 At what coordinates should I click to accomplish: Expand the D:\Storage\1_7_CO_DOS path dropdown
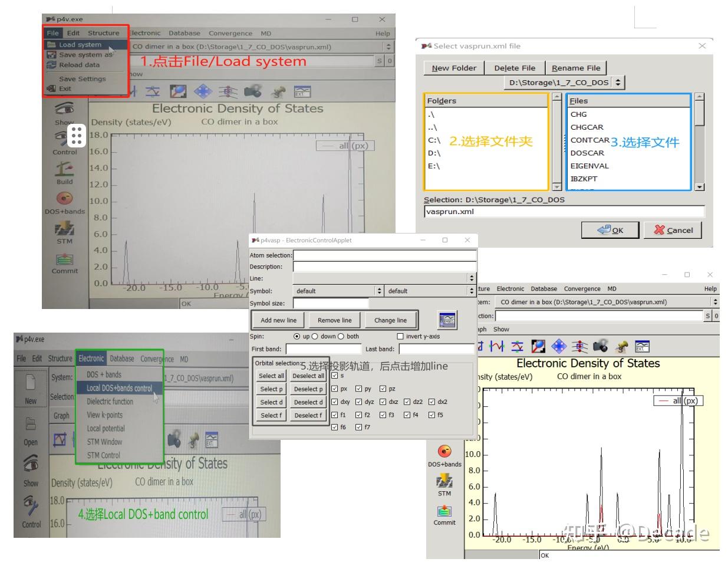pos(618,83)
